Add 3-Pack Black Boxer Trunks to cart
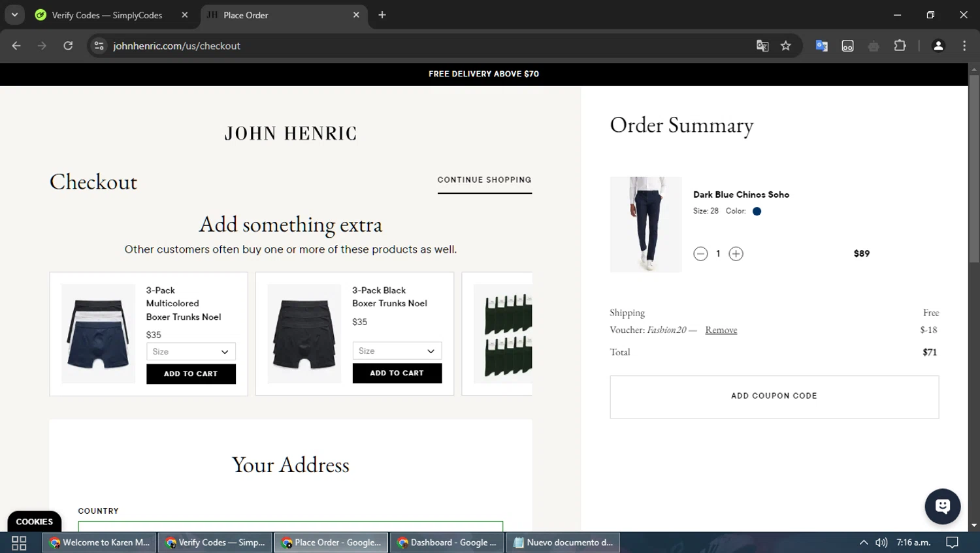Image resolution: width=980 pixels, height=553 pixels. click(x=397, y=373)
